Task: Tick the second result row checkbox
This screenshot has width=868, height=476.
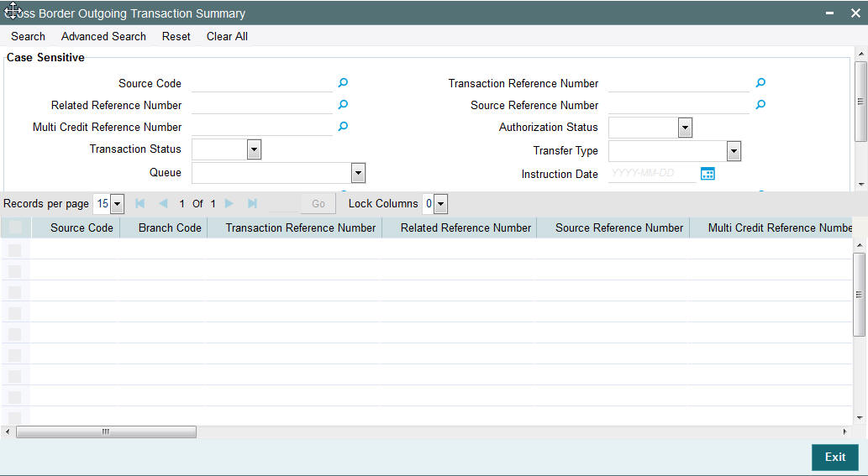Action: coord(15,271)
